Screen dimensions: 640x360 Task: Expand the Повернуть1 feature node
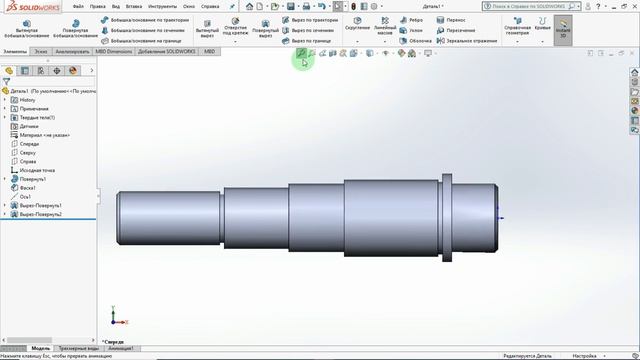[4, 179]
